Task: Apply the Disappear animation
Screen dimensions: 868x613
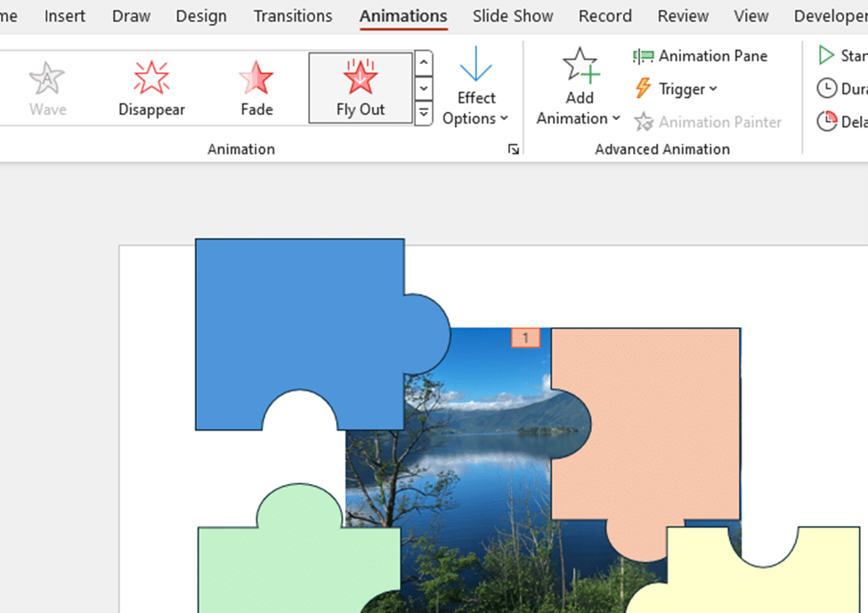Action: tap(150, 86)
